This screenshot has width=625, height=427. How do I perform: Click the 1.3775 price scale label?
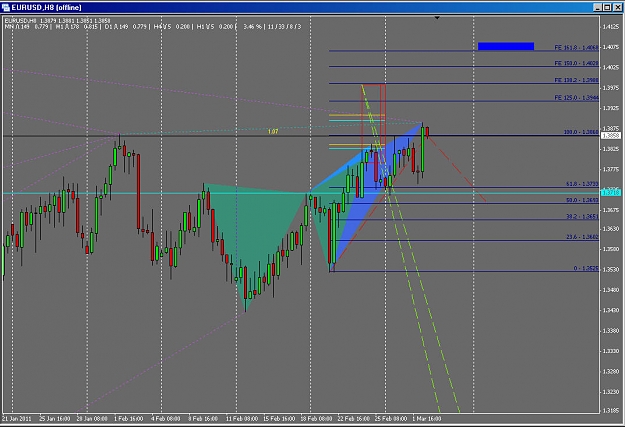611,169
